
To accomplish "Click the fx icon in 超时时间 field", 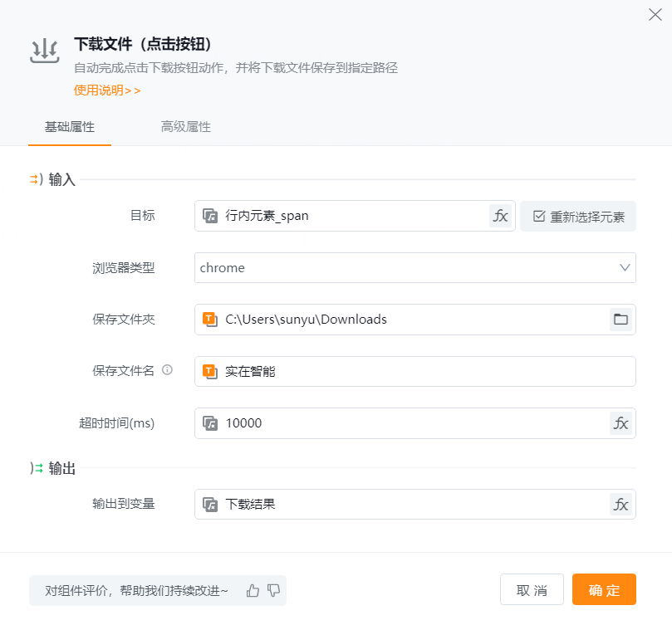I will coord(620,423).
